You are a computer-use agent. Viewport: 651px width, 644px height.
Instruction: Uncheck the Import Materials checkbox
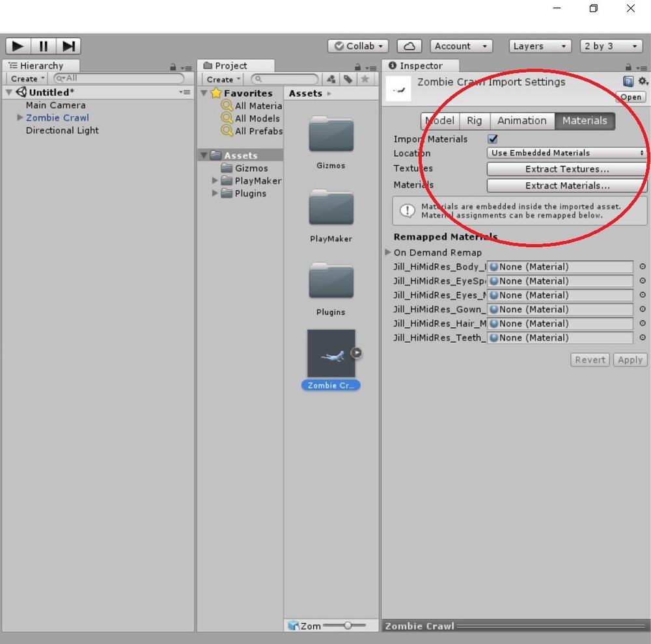click(493, 139)
